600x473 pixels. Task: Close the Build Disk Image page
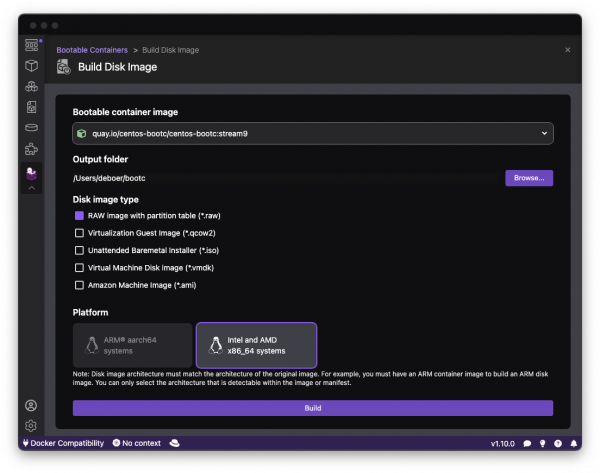point(567,50)
